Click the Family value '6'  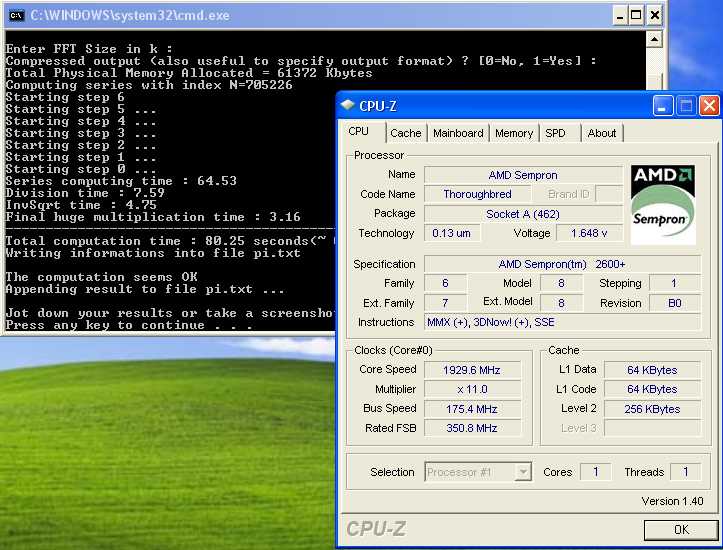click(x=445, y=283)
